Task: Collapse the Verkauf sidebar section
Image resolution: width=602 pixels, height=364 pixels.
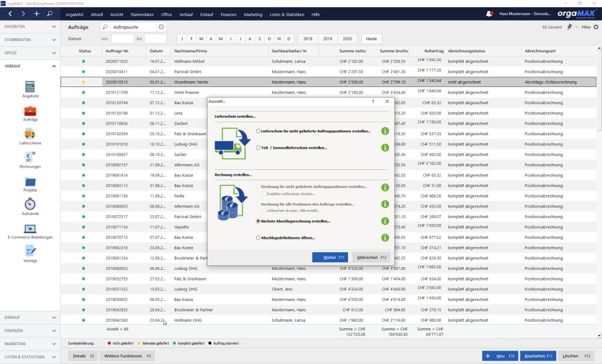Action: (30, 66)
